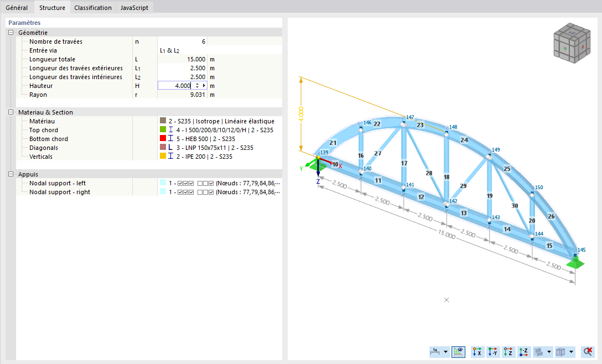Switch to the Structure tab
This screenshot has height=364, width=602.
click(x=52, y=8)
